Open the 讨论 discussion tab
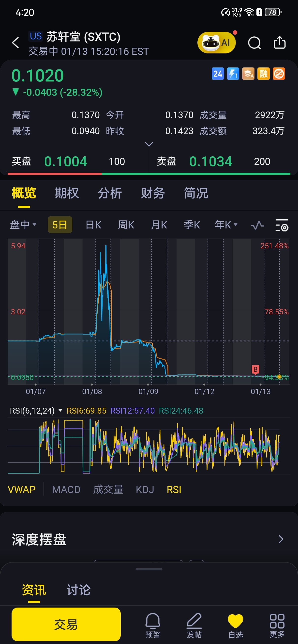The image size is (298, 644). 78,590
